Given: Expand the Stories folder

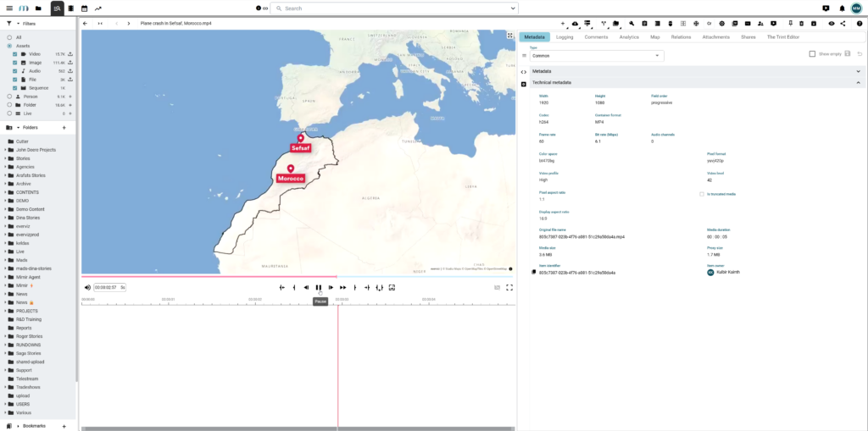Looking at the screenshot, I should pos(5,158).
